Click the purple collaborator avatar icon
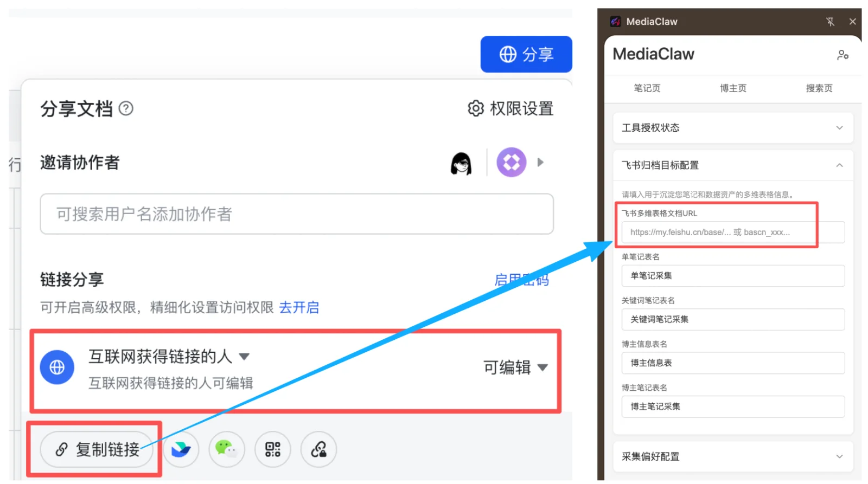Screen dimensions: 868x484 click(x=512, y=162)
